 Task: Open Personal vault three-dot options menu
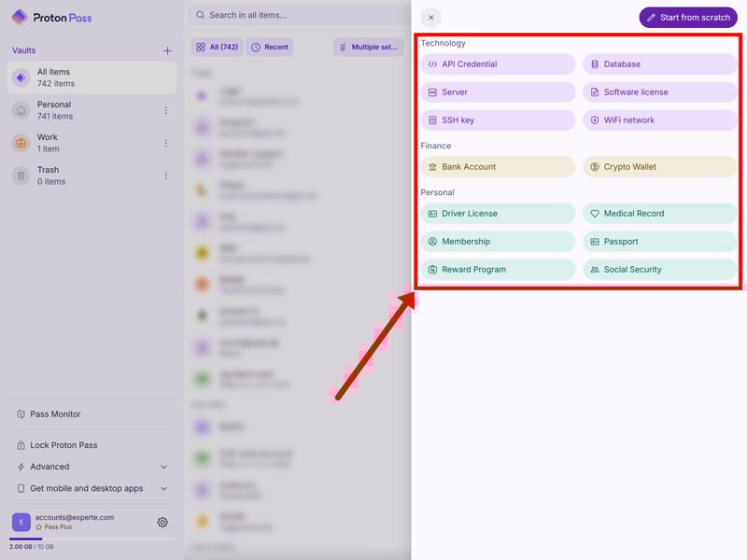[166, 110]
